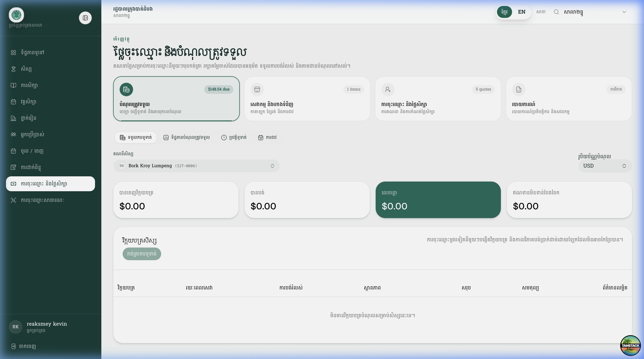Open the អ្នកប្រើប្រាស់ users sidebar item
The height and width of the screenshot is (359, 644).
click(50, 135)
